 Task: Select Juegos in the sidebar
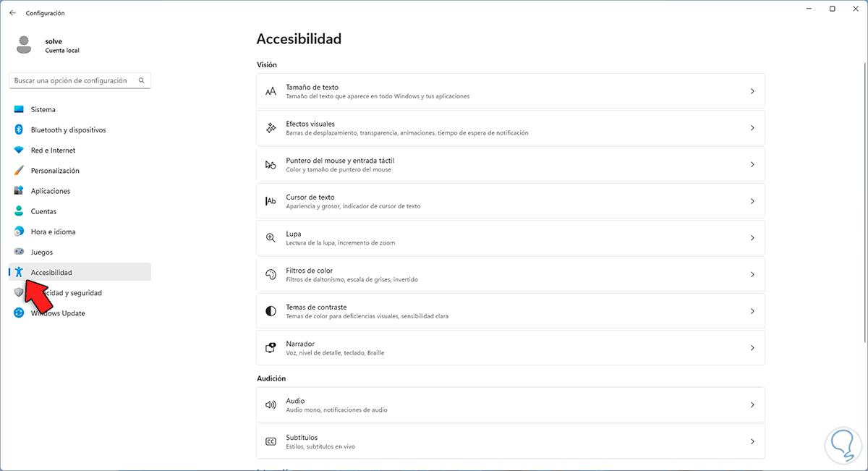click(x=41, y=253)
